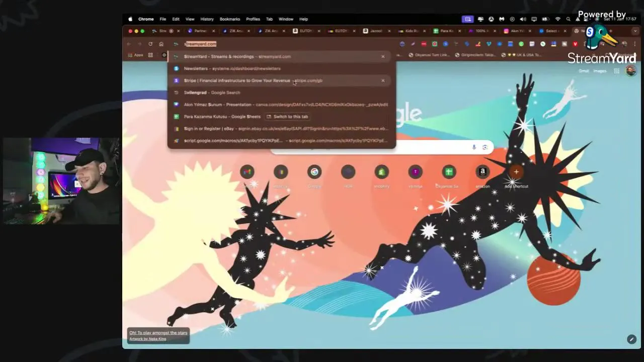Switch to the Jacool tab

[x=376, y=31]
